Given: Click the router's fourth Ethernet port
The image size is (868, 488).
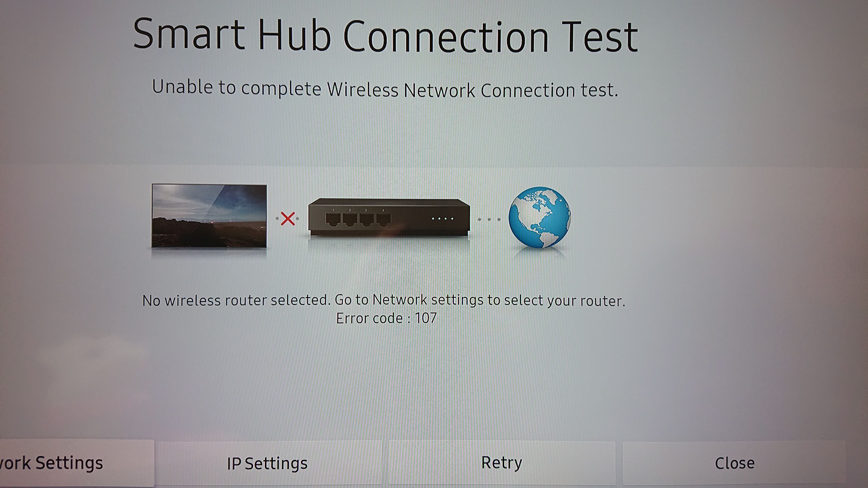Looking at the screenshot, I should [x=384, y=220].
